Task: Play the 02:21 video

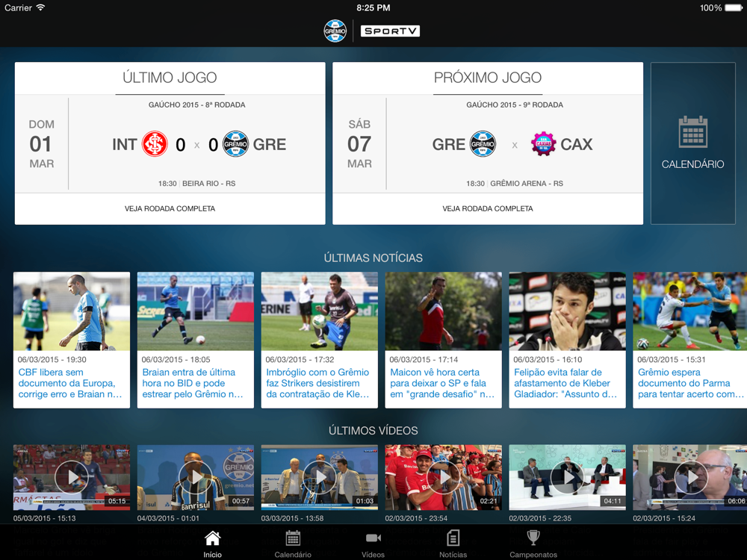Action: click(443, 477)
